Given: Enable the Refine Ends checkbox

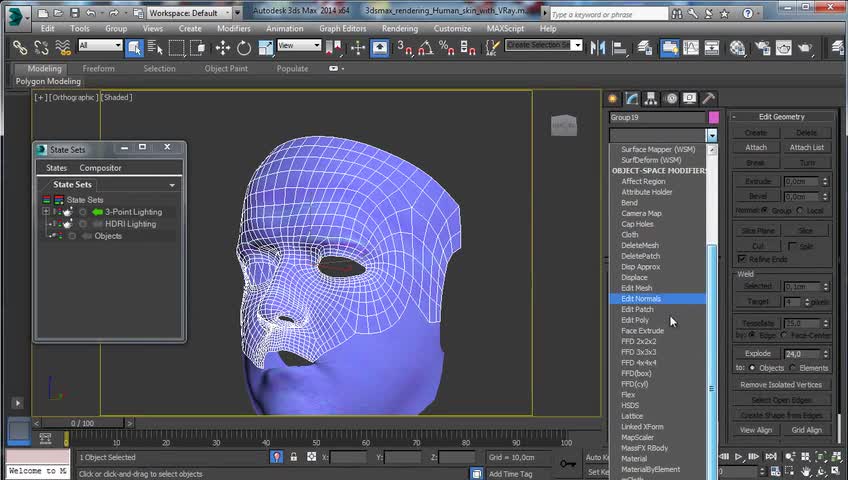Looking at the screenshot, I should coord(742,259).
